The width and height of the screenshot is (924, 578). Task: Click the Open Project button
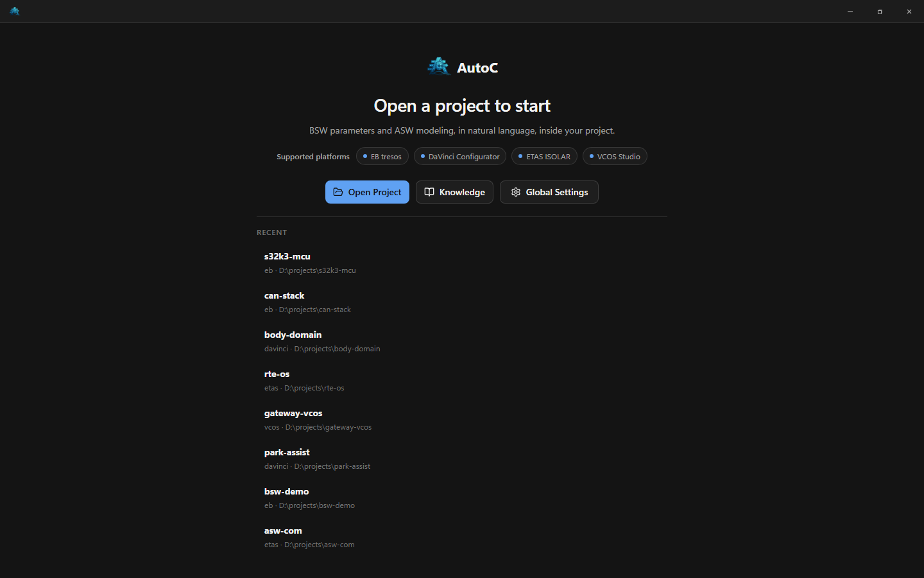[367, 192]
